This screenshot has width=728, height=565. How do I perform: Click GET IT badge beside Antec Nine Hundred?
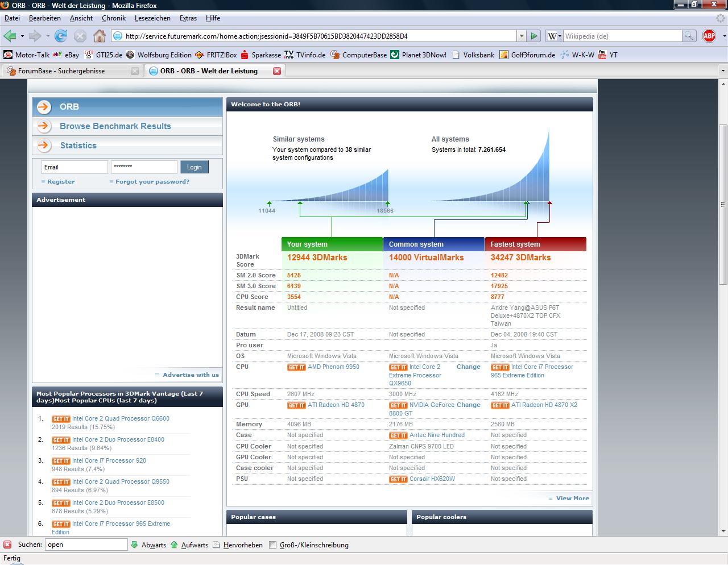398,435
